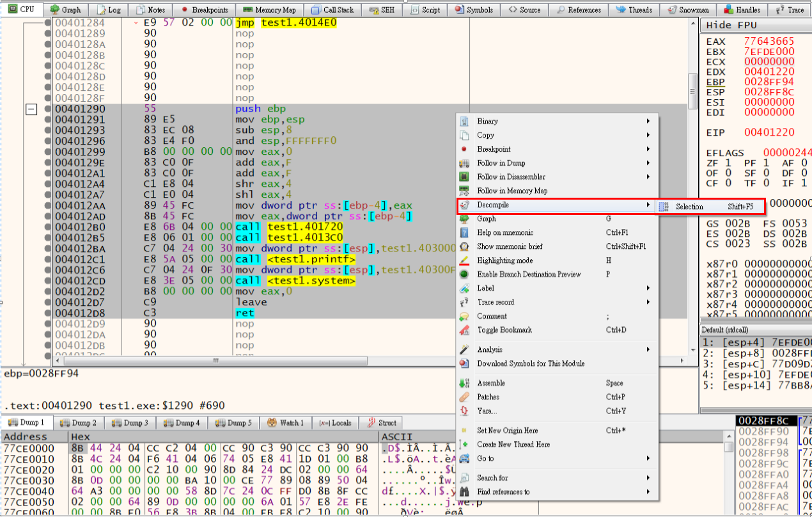Image resolution: width=812 pixels, height=517 pixels.
Task: Open the Search for submenu
Action: (x=557, y=478)
